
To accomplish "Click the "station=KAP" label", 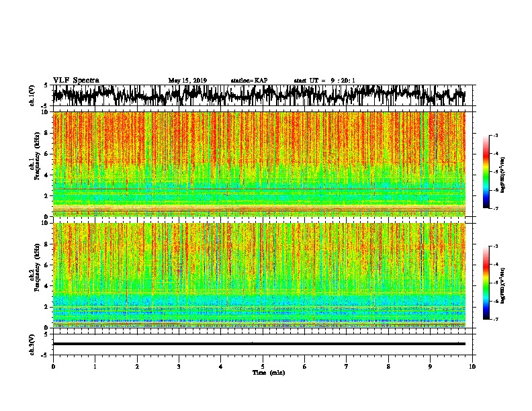I will click(249, 81).
